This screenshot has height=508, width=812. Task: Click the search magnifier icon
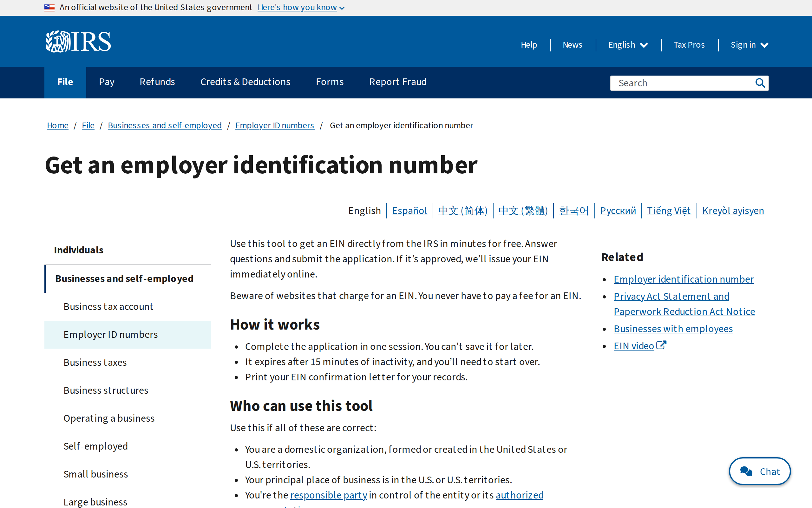click(x=760, y=83)
